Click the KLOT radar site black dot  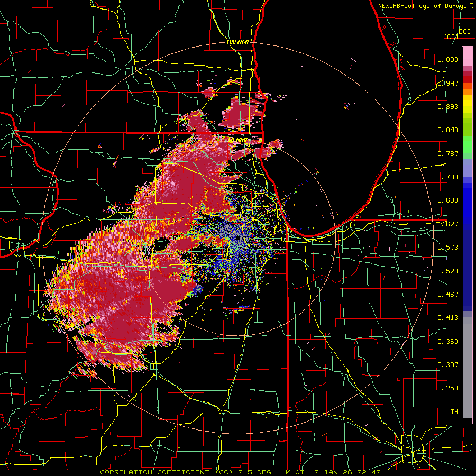click(239, 237)
